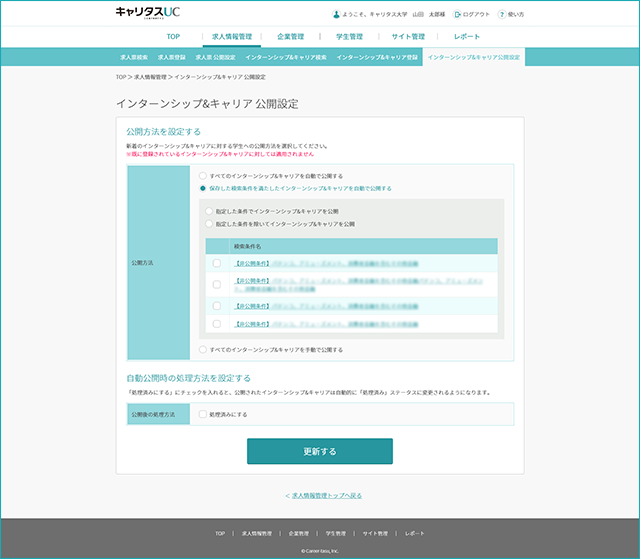Switch to インターンシップ&キャリア検索 sub-tab
640x559 pixels.
[286, 57]
